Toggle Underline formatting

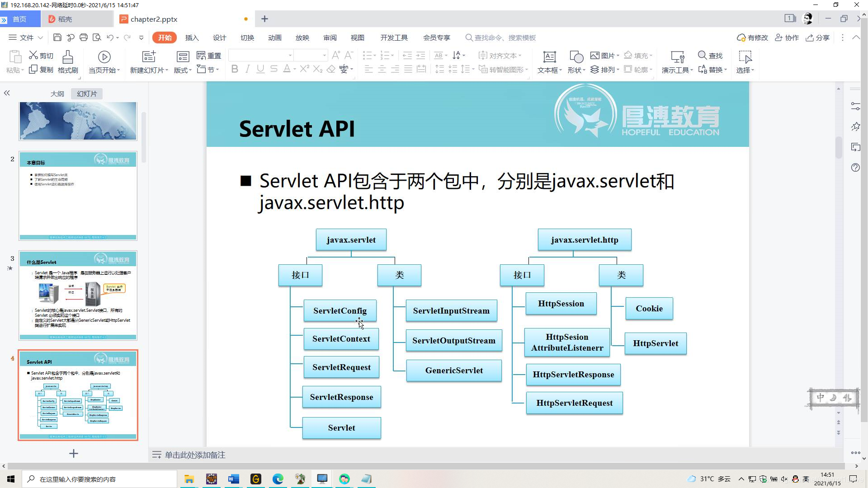(x=260, y=69)
